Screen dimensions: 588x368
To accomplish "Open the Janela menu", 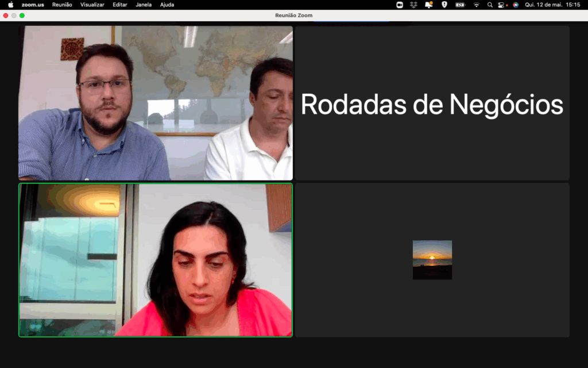I will 144,5.
